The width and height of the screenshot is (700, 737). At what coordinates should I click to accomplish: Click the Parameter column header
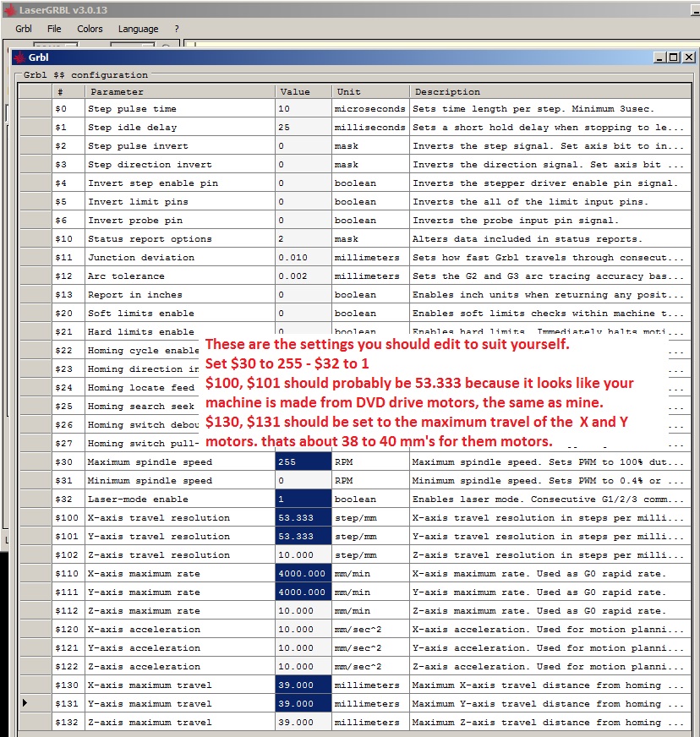pos(180,91)
